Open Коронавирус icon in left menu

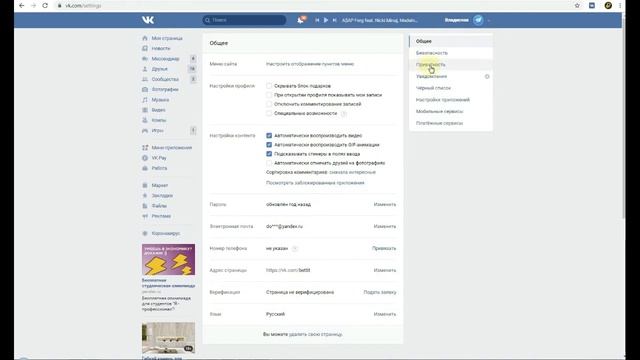tap(145, 233)
